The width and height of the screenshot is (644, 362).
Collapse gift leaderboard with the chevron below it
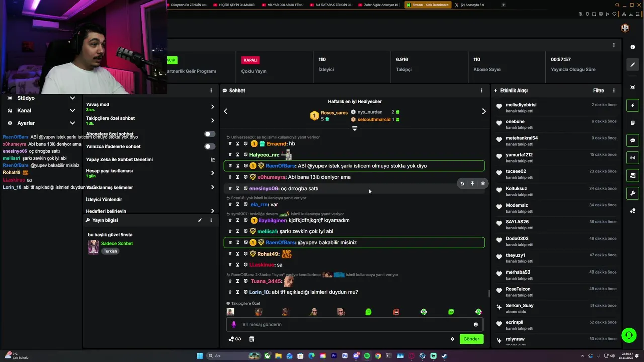tap(355, 128)
